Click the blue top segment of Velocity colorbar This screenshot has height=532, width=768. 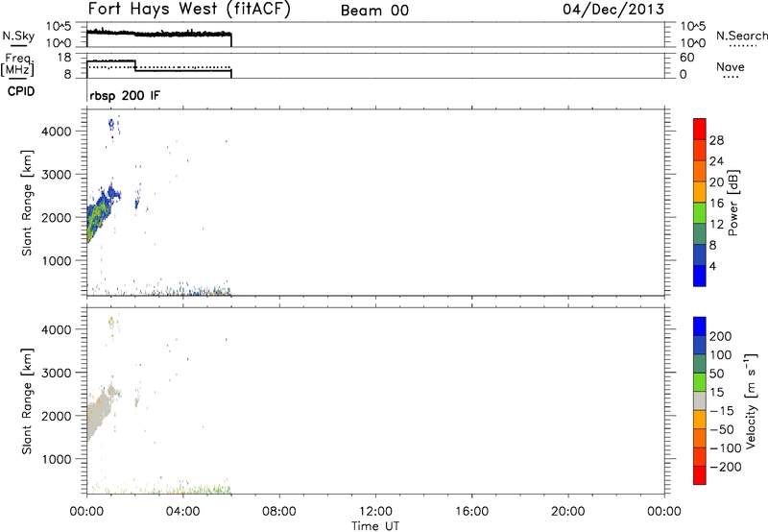(x=700, y=326)
